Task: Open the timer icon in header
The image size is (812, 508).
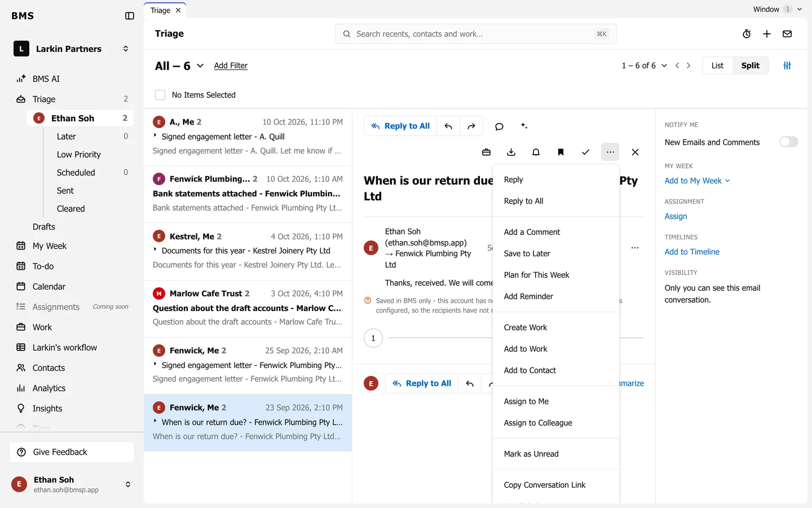Action: point(747,34)
